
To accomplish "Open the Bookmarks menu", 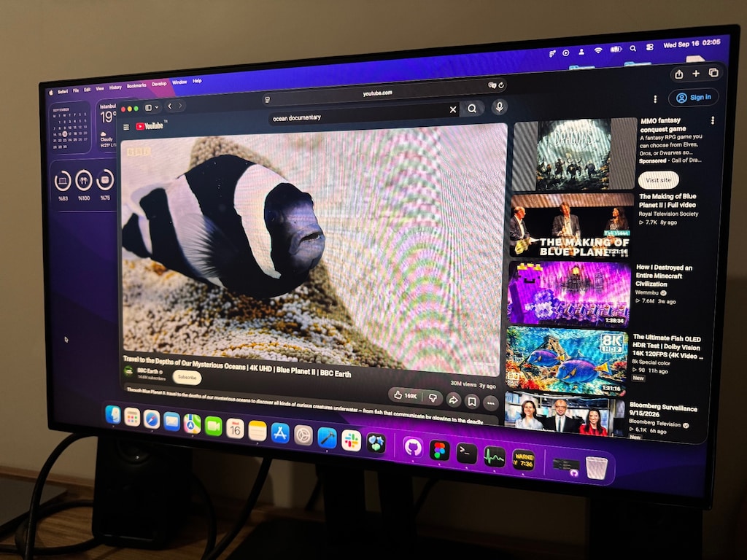I will 136,86.
